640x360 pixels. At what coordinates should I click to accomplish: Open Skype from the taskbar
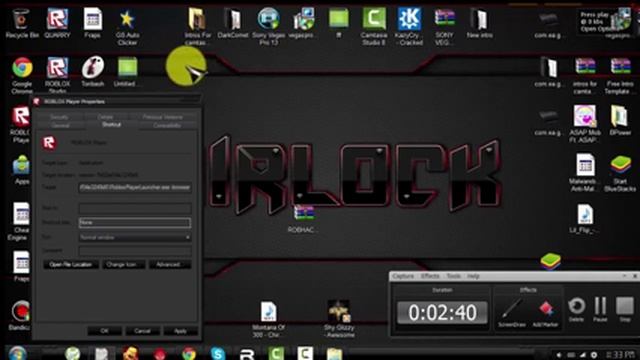(x=218, y=353)
